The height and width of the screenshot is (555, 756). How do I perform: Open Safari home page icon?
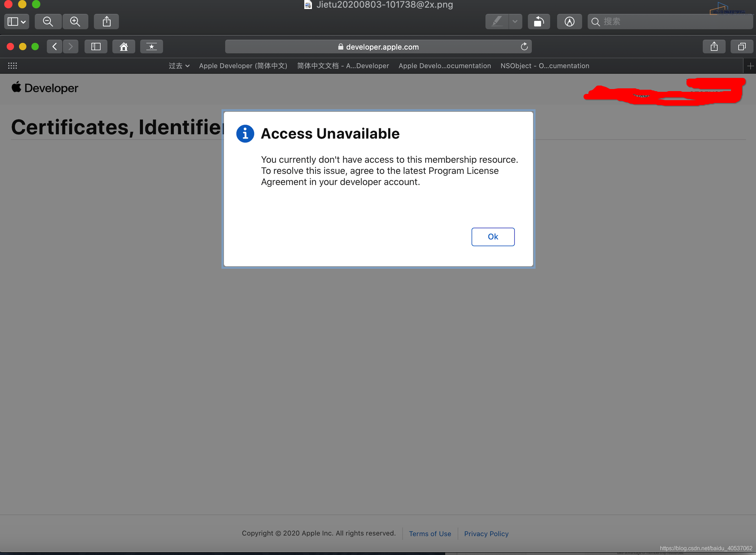(124, 47)
